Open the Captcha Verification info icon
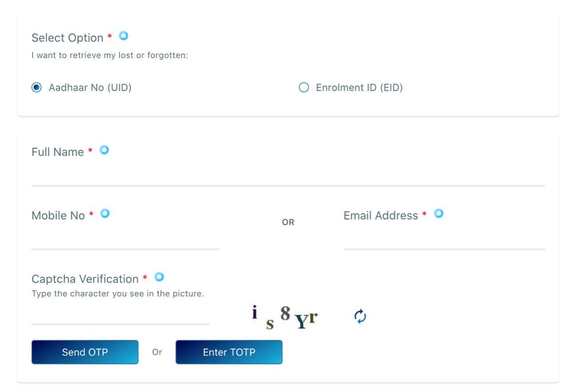 click(159, 276)
